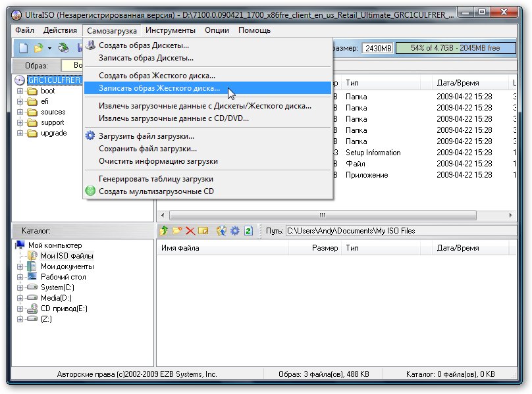Click the scrollbar right arrow in image list
The height and width of the screenshot is (394, 532).
tap(510, 215)
